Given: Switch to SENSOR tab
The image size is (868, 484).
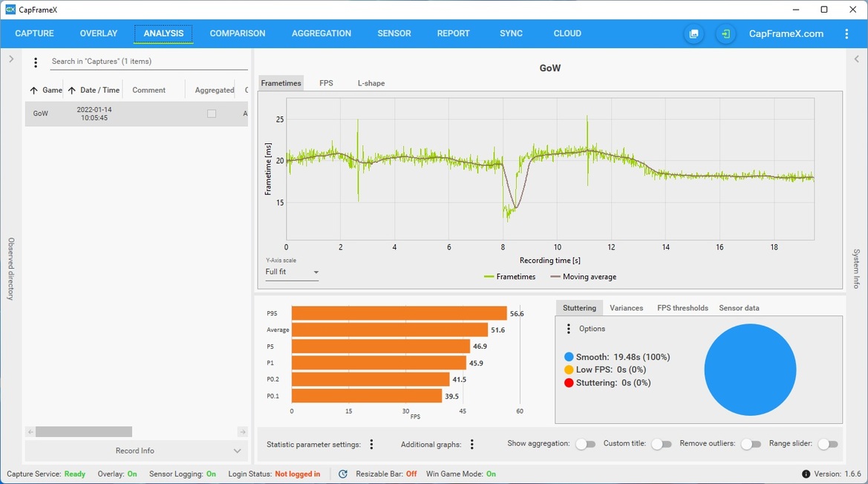Looking at the screenshot, I should pos(394,33).
